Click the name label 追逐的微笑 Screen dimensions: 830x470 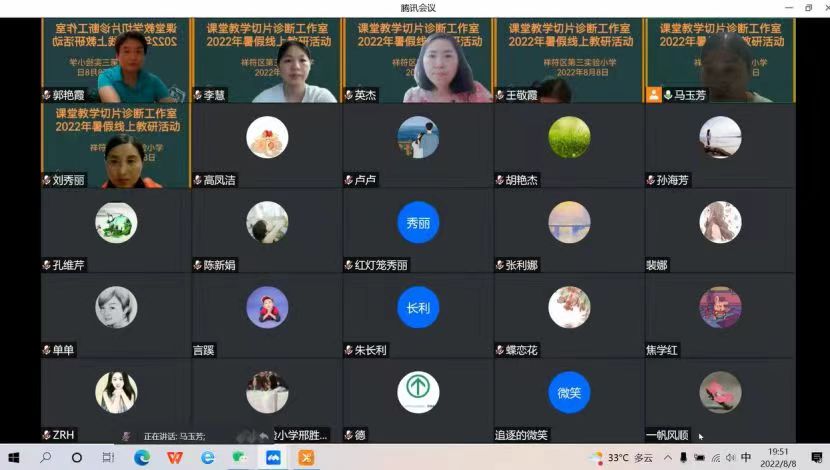click(x=521, y=435)
